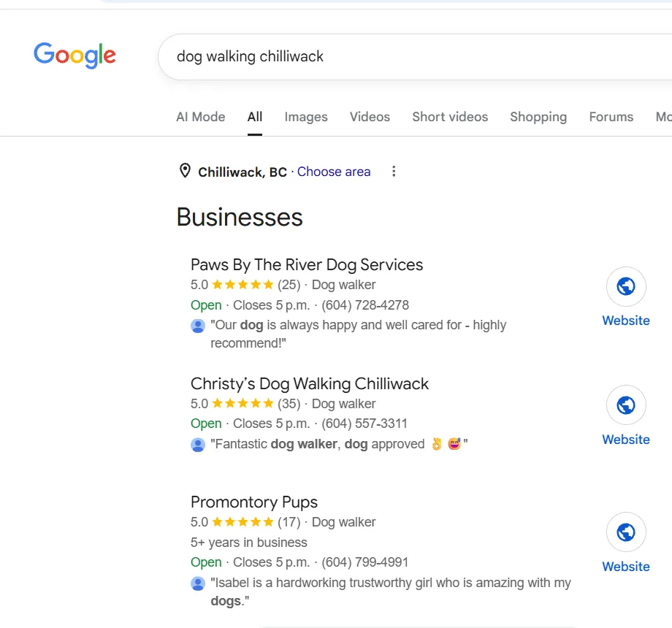Screen dimensions: 672x628
Task: Click the location pin icon beside Chilliwack, BC
Action: (185, 171)
